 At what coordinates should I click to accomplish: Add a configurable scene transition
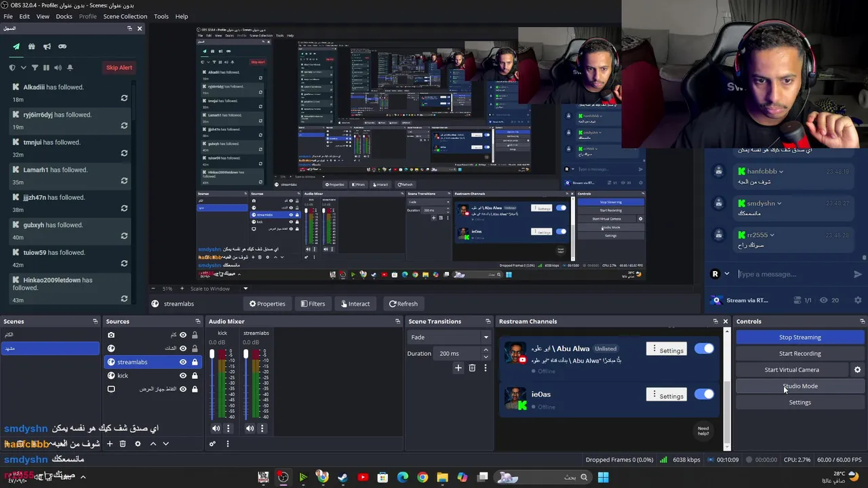(458, 368)
